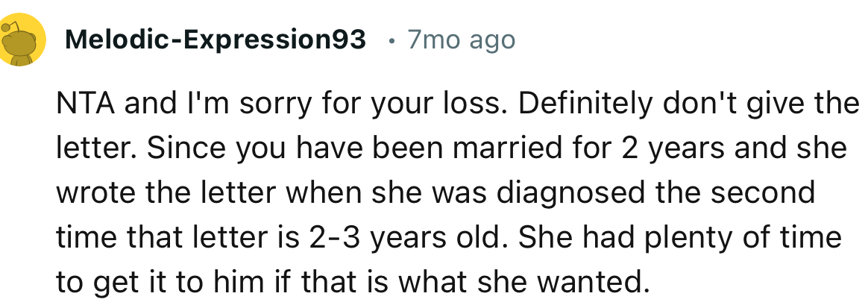Click the "7mo ago" timestamp
This screenshot has height=308, width=868.
coord(461,40)
